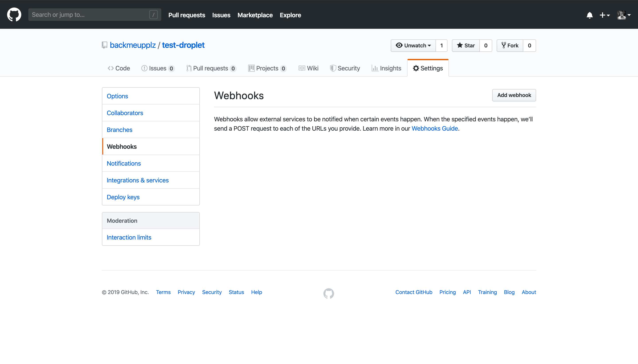Click the stargazers count 0
This screenshot has height=364, width=638.
pyautogui.click(x=486, y=46)
